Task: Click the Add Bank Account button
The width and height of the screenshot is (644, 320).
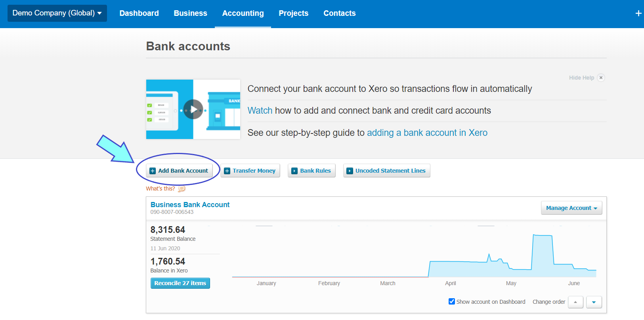Action: [x=179, y=171]
